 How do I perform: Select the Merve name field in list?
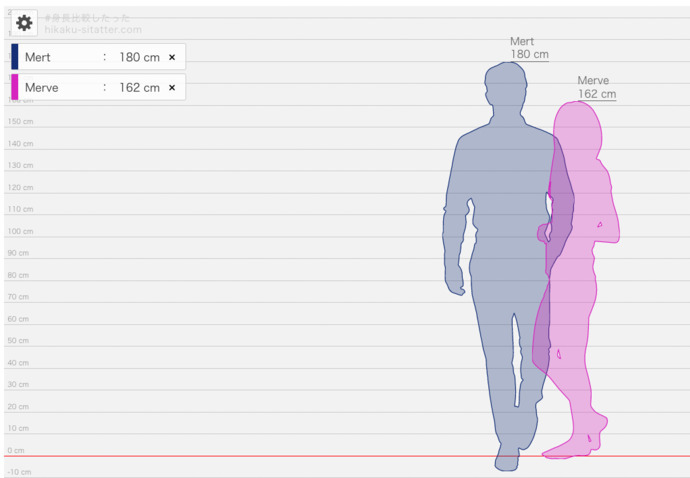coord(42,88)
